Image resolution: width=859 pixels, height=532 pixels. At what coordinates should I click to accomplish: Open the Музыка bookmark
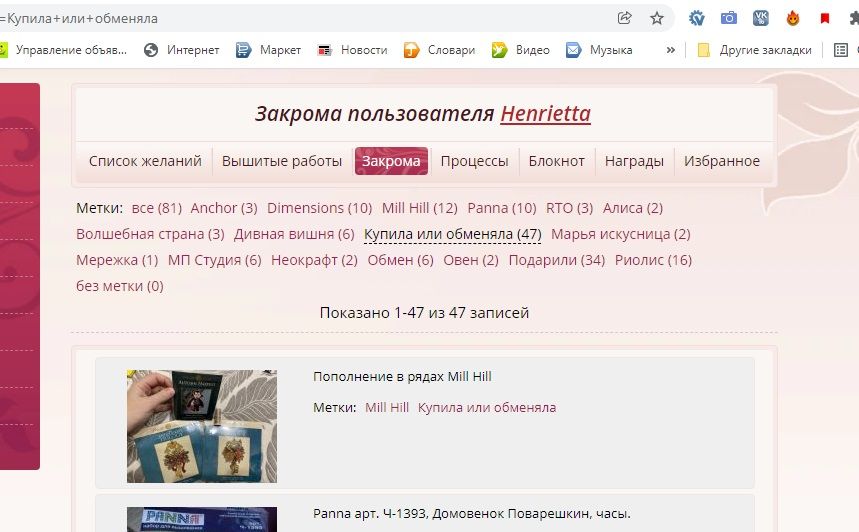click(x=599, y=50)
